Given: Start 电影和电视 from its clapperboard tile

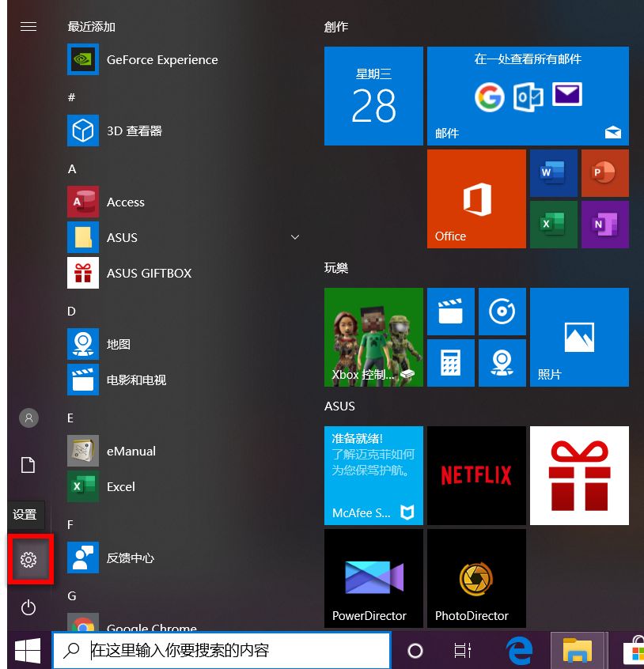Looking at the screenshot, I should point(451,312).
